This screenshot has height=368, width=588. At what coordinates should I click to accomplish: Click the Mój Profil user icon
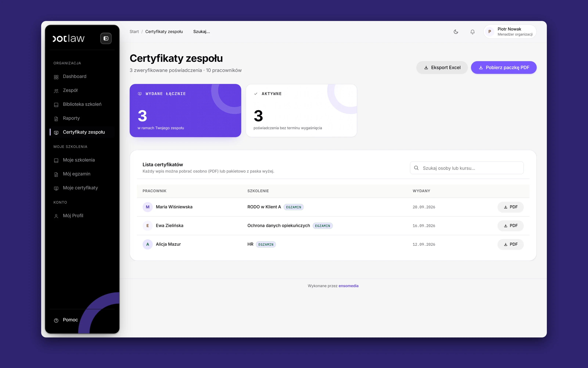coord(56,216)
